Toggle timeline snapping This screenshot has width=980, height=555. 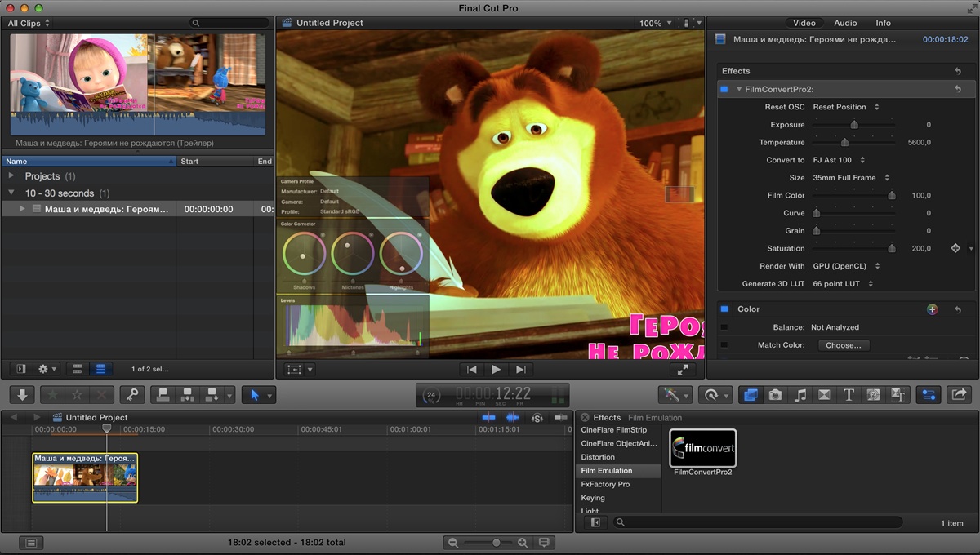pos(561,417)
